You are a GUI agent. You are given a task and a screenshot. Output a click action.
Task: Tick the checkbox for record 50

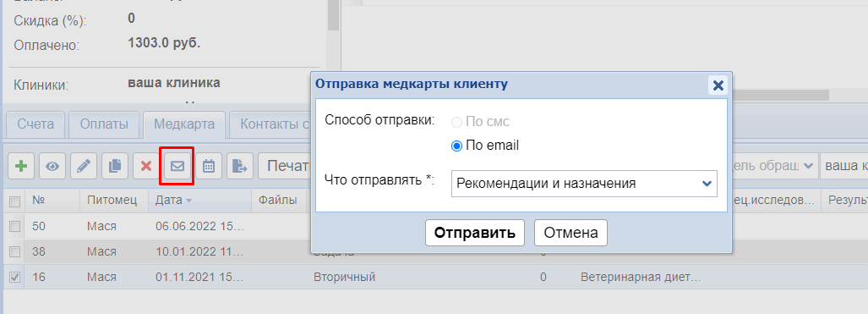[15, 226]
